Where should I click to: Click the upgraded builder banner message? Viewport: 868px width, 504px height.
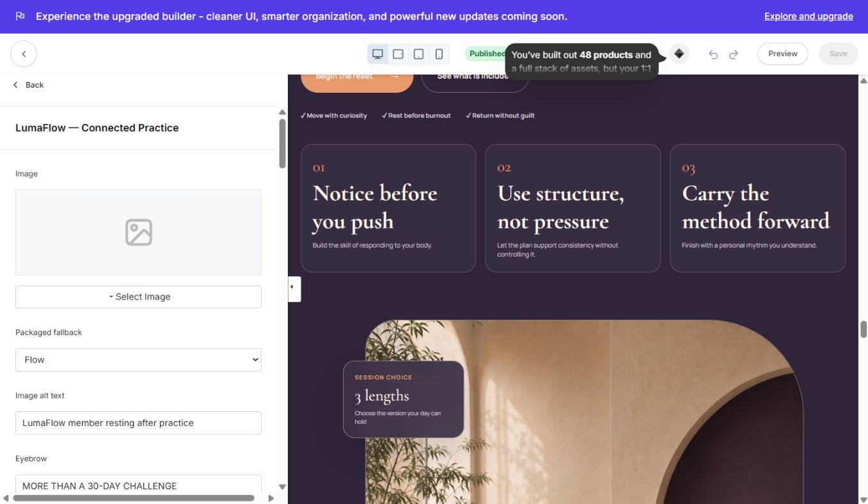click(301, 16)
